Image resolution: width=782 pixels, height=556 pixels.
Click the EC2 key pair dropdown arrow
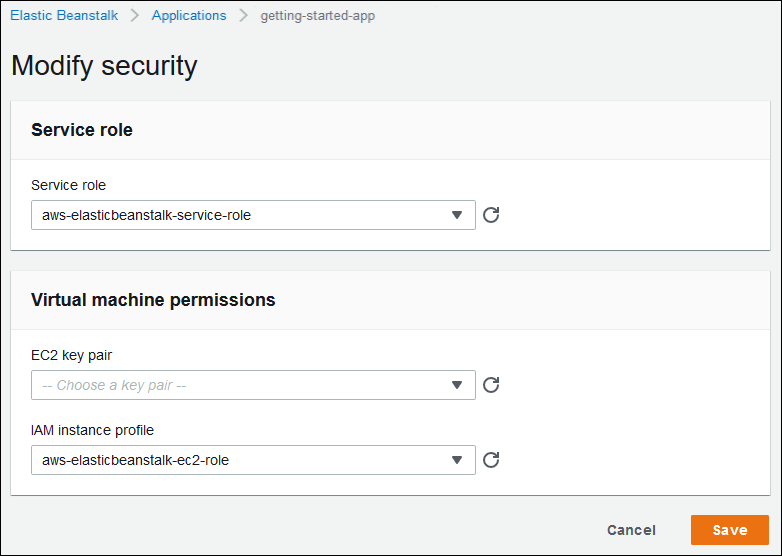[x=457, y=385]
